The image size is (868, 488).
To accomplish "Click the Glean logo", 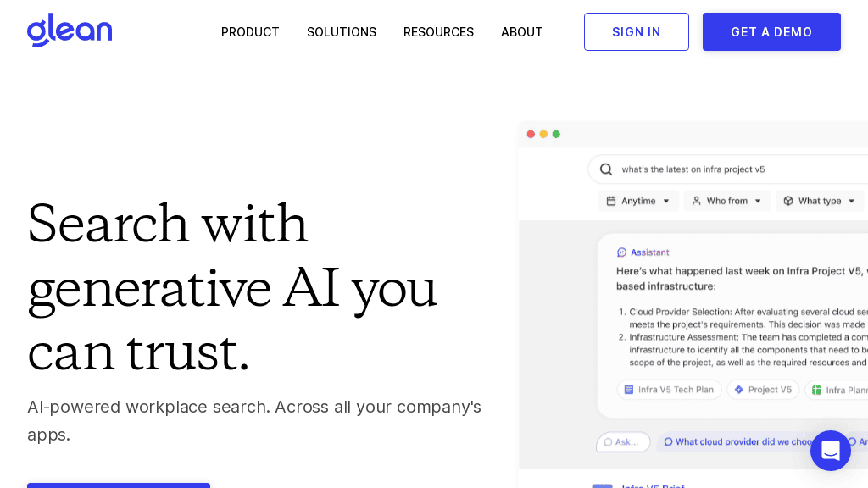I will pyautogui.click(x=70, y=30).
